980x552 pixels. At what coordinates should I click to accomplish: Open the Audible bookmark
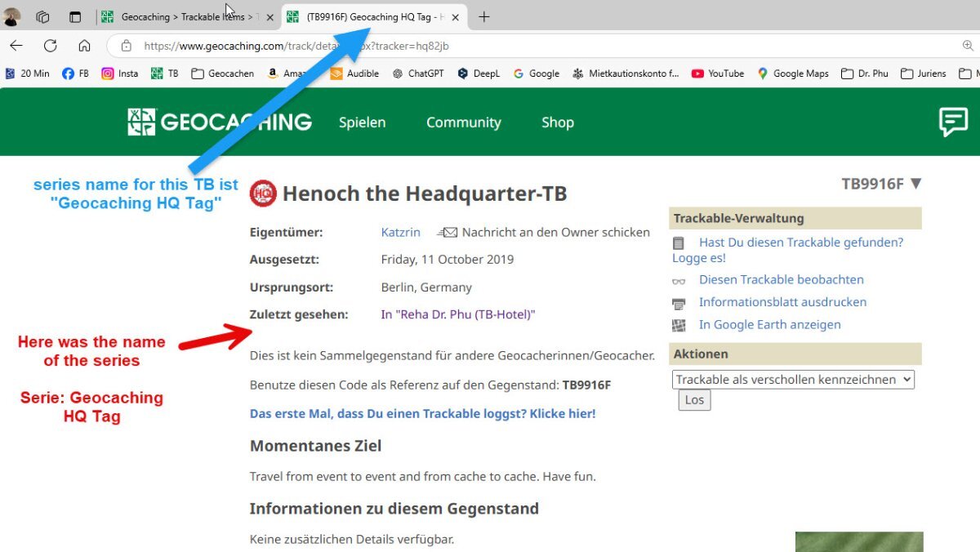[x=354, y=73]
